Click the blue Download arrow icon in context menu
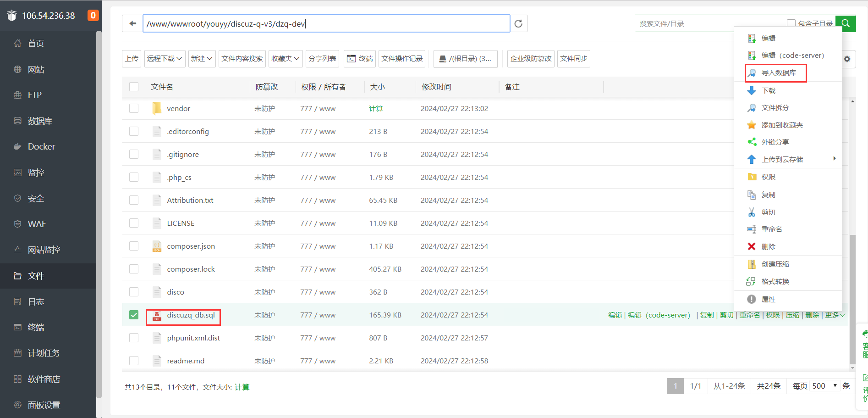The image size is (868, 418). pyautogui.click(x=752, y=90)
